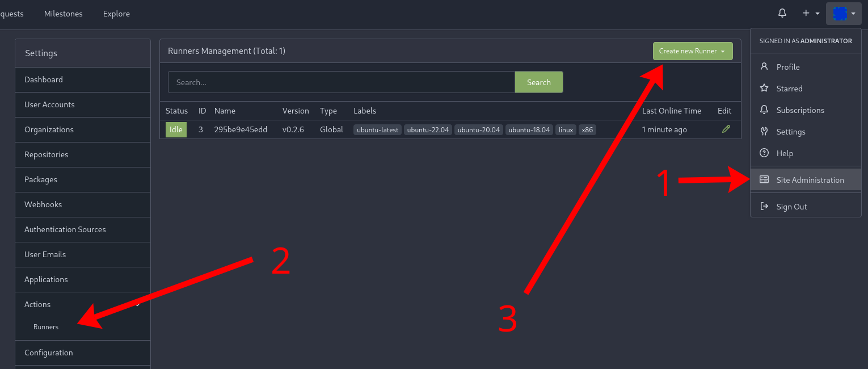
Task: Open the plus create-new menu
Action: point(811,13)
